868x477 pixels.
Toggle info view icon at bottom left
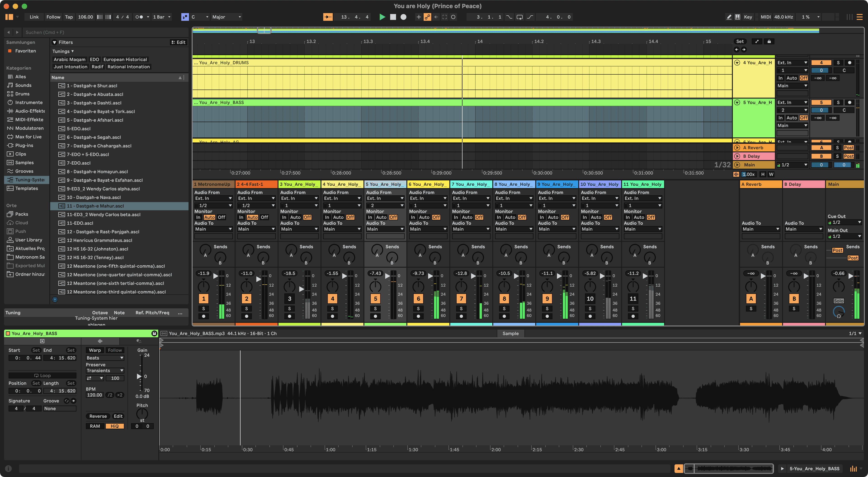coord(8,469)
